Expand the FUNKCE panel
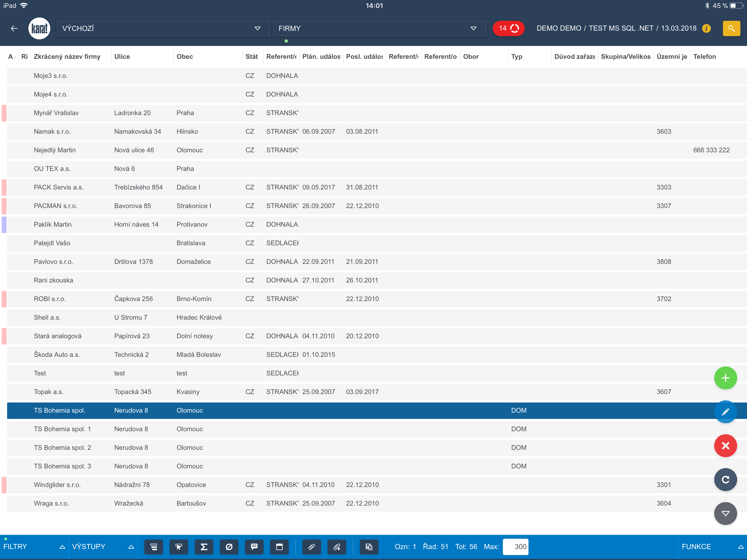747x560 pixels. [x=712, y=547]
